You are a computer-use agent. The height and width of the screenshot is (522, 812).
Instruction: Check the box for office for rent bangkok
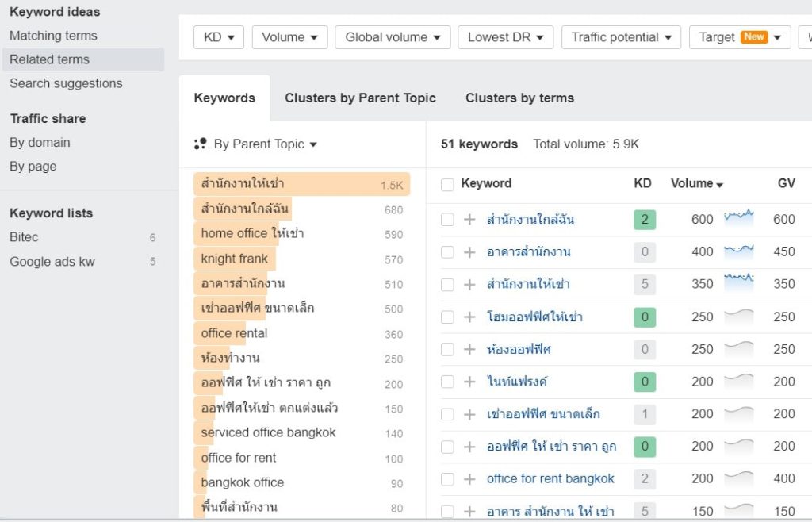pyautogui.click(x=447, y=479)
